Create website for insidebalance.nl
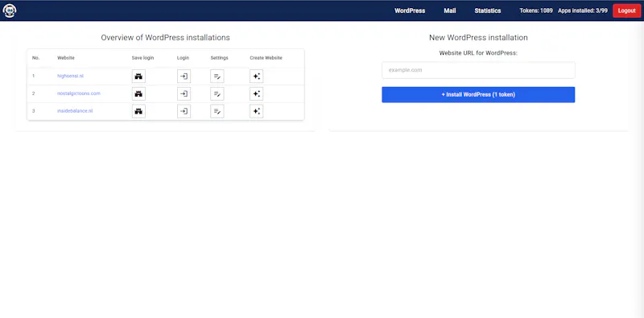 [x=256, y=111]
